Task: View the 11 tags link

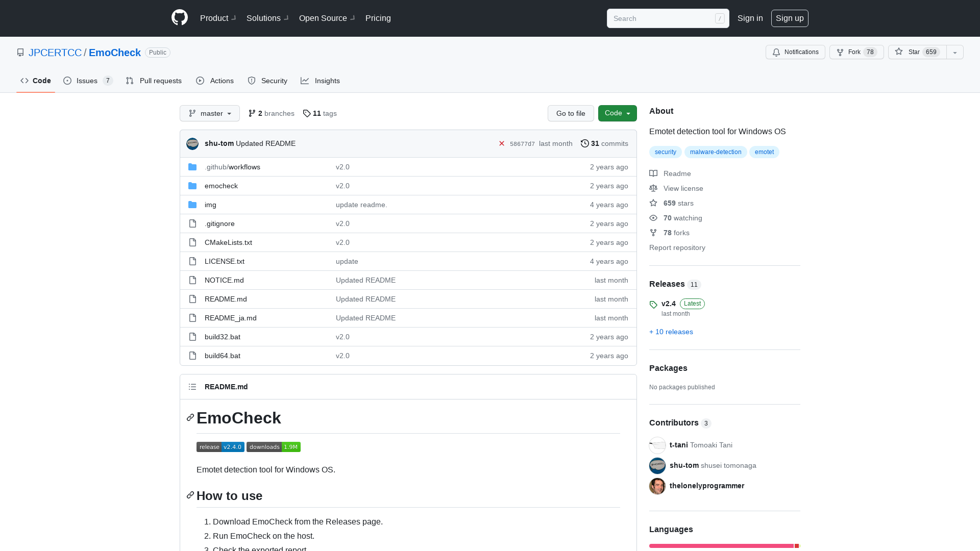Action: (320, 113)
